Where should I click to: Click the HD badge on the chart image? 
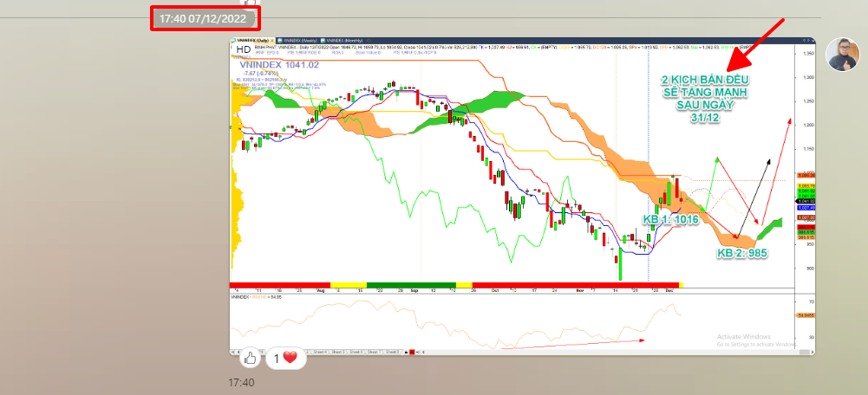tap(243, 49)
